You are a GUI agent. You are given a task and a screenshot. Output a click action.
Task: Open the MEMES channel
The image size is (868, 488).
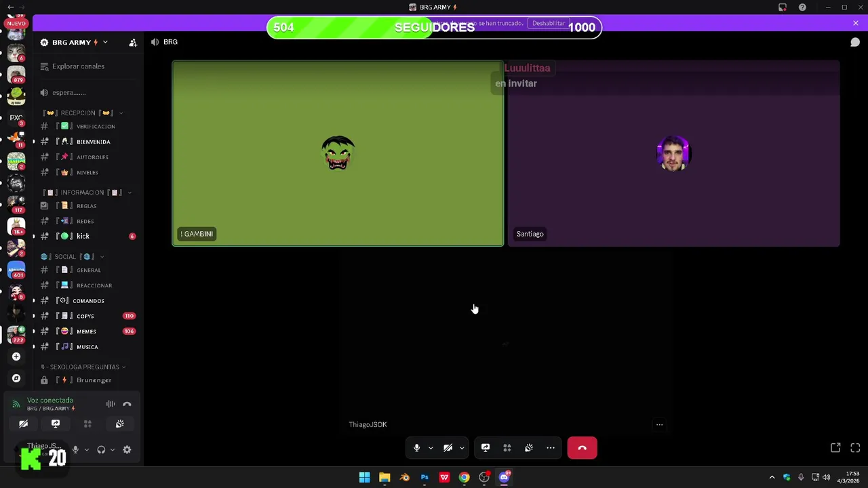click(x=87, y=331)
